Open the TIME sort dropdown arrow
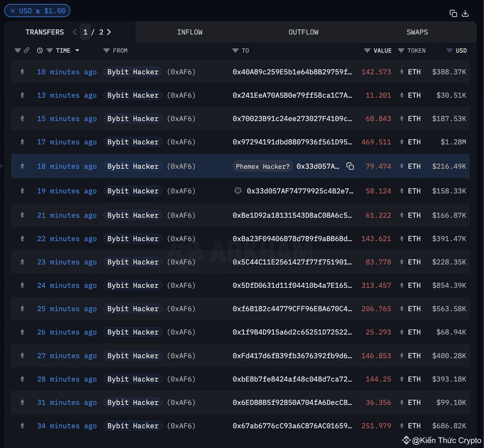The image size is (484, 448). pos(77,50)
